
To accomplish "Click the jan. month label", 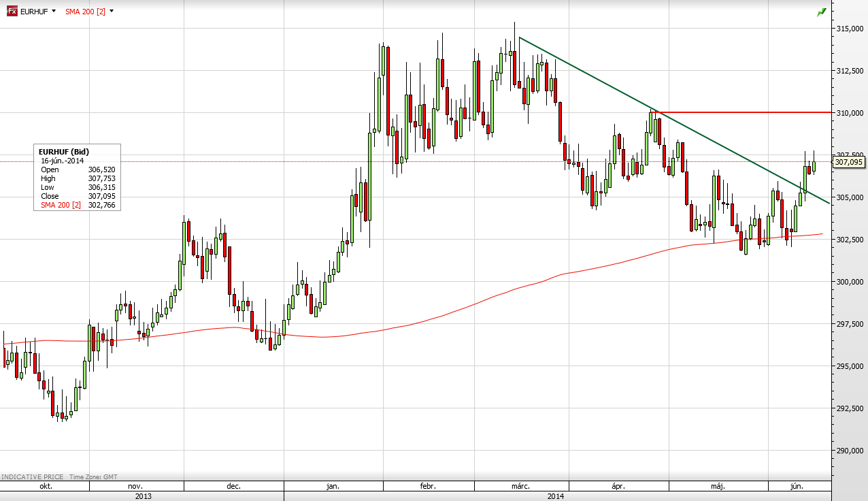I will [333, 487].
